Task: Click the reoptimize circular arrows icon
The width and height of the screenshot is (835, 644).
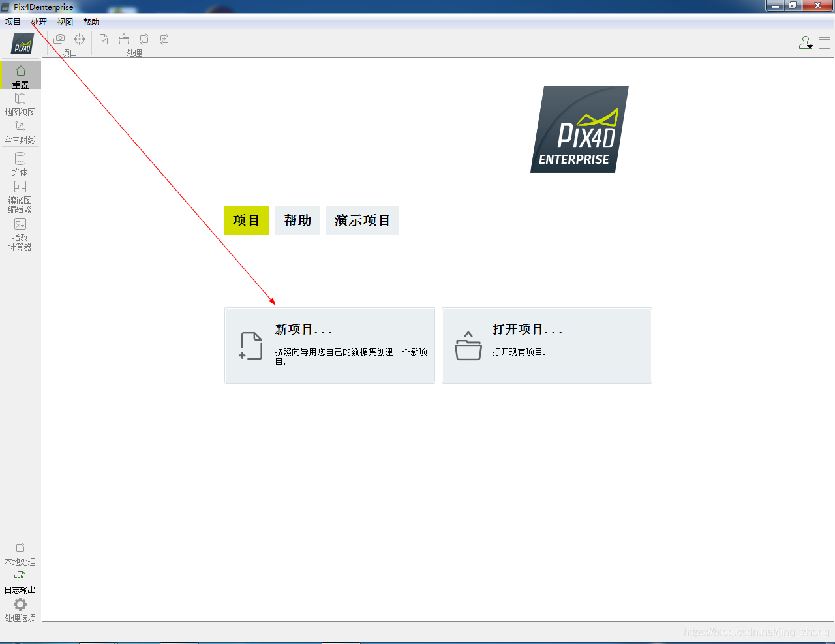Action: [144, 39]
